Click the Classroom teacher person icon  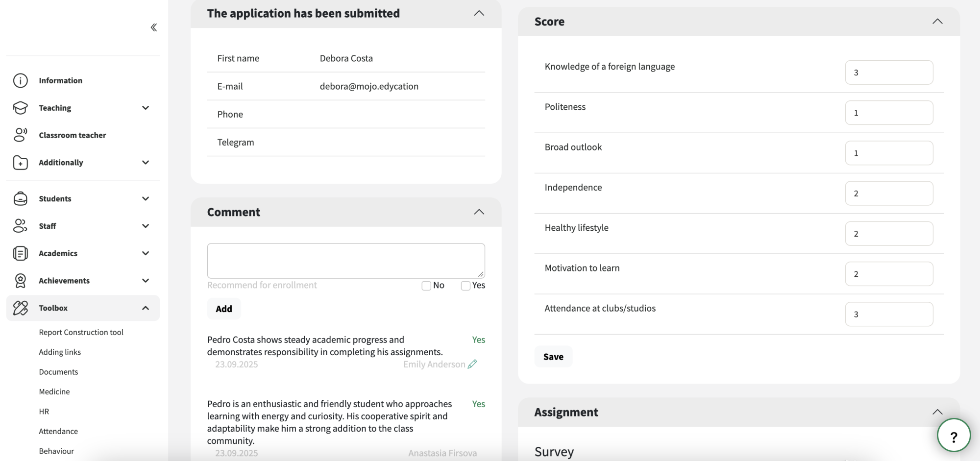(x=20, y=135)
